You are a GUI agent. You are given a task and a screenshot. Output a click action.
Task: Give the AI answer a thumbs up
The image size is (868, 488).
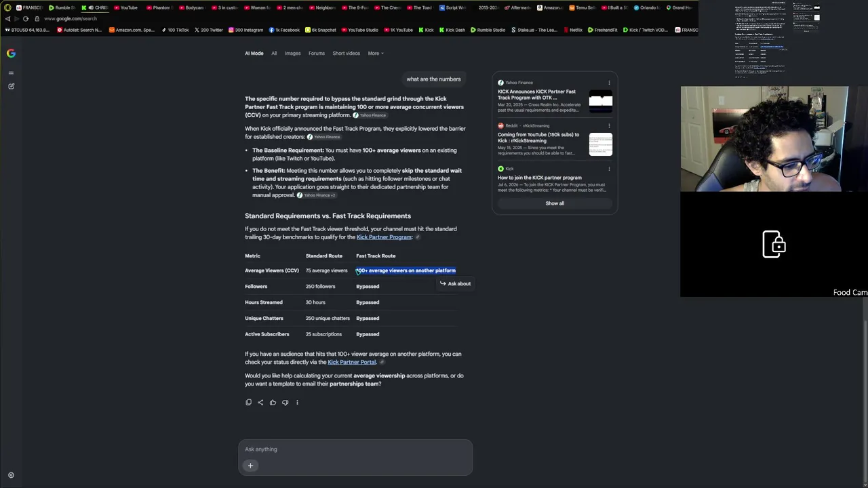(273, 403)
